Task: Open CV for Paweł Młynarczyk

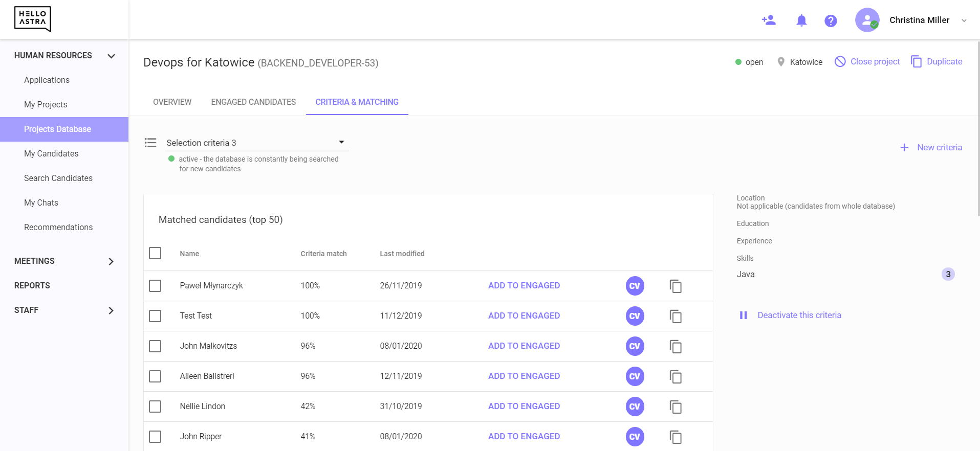Action: click(x=635, y=286)
